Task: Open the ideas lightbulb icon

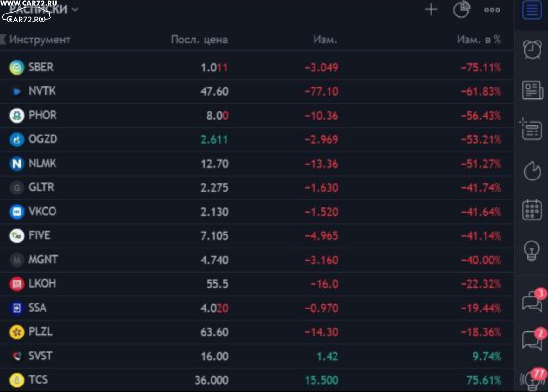Action: tap(532, 250)
